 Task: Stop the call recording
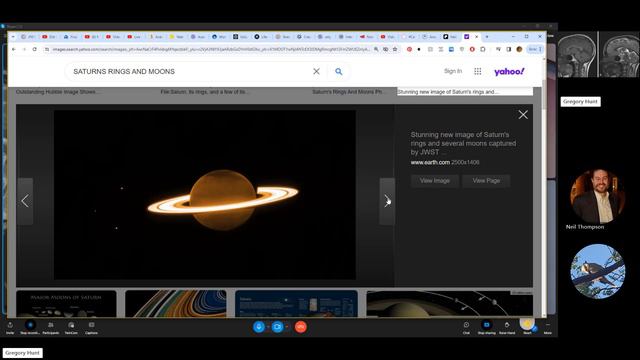coord(30,327)
